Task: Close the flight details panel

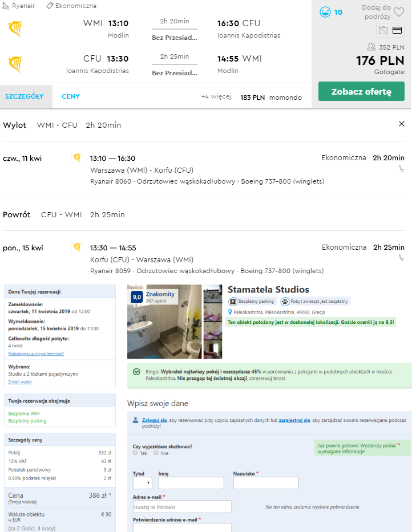Action: pyautogui.click(x=402, y=124)
